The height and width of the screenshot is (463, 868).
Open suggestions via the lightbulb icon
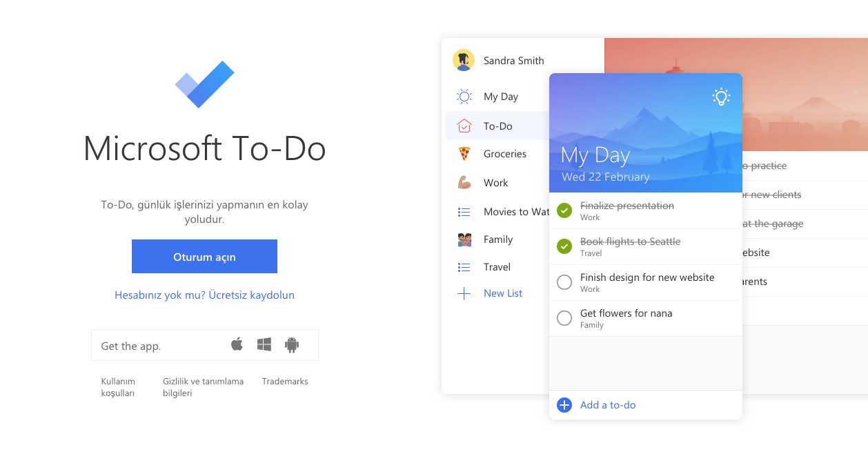721,97
